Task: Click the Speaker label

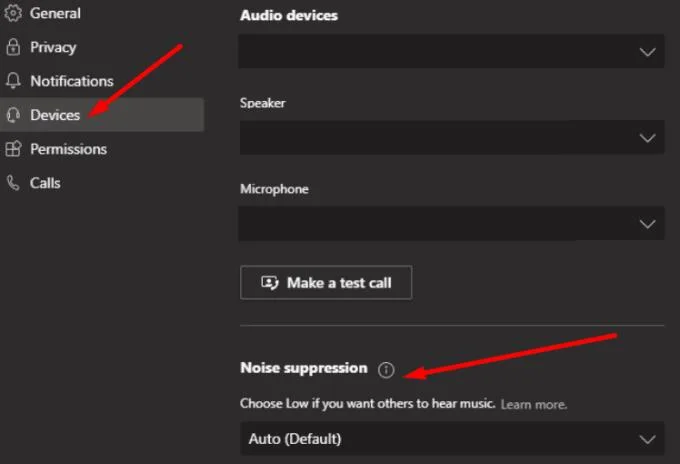Action: [x=263, y=103]
